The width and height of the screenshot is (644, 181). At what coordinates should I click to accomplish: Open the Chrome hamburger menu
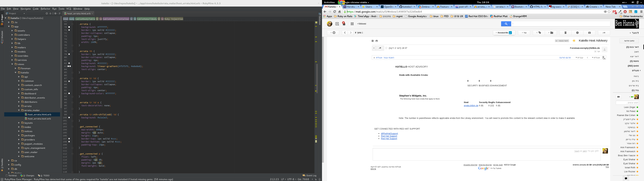pos(641,12)
